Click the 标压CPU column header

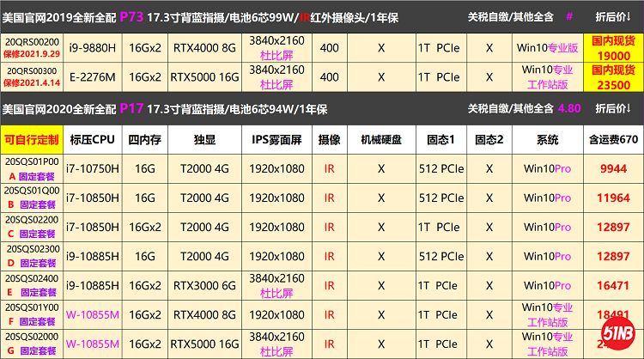(92, 138)
